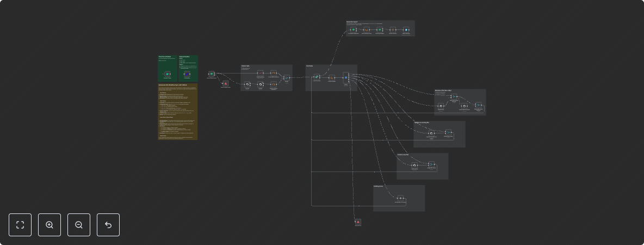Viewport: 644px width, 245px height.
Task: Click the yellow sticky note title about GitHub sync
Action: tap(172, 85)
